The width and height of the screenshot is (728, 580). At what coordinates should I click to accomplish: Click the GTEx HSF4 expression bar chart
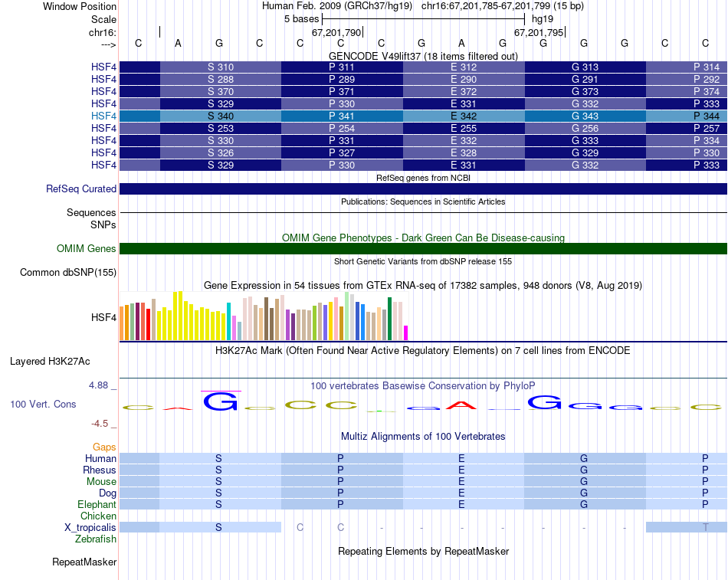coord(264,316)
